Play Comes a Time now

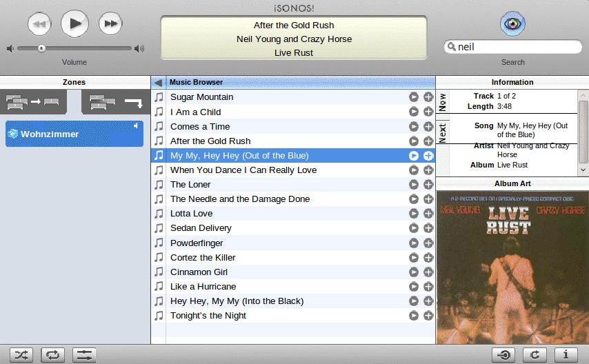(414, 127)
